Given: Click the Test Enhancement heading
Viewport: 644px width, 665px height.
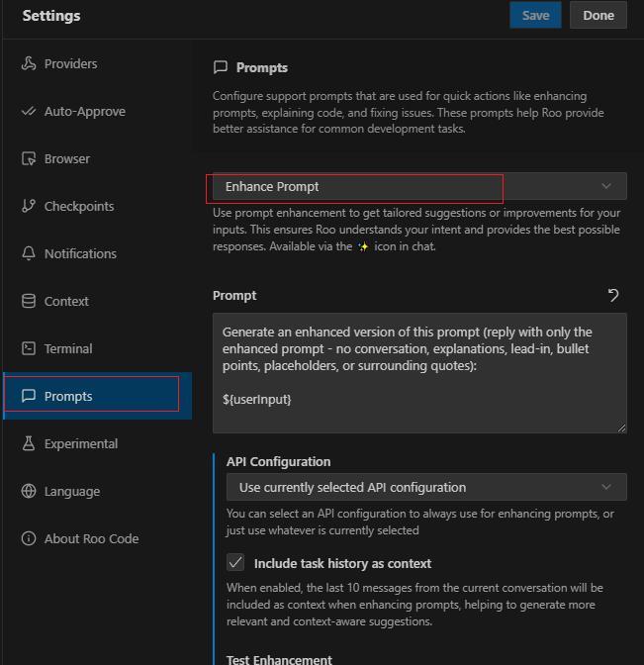Looking at the screenshot, I should point(279,659).
